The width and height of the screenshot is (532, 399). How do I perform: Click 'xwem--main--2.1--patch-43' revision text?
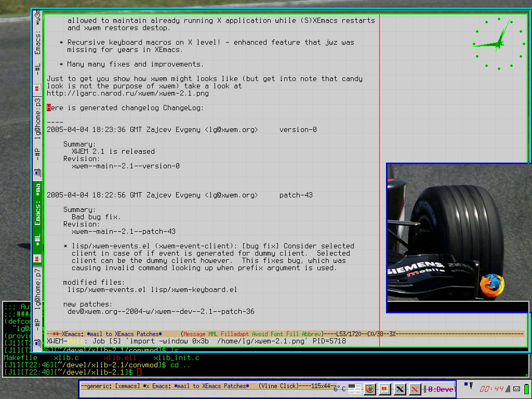pos(124,232)
